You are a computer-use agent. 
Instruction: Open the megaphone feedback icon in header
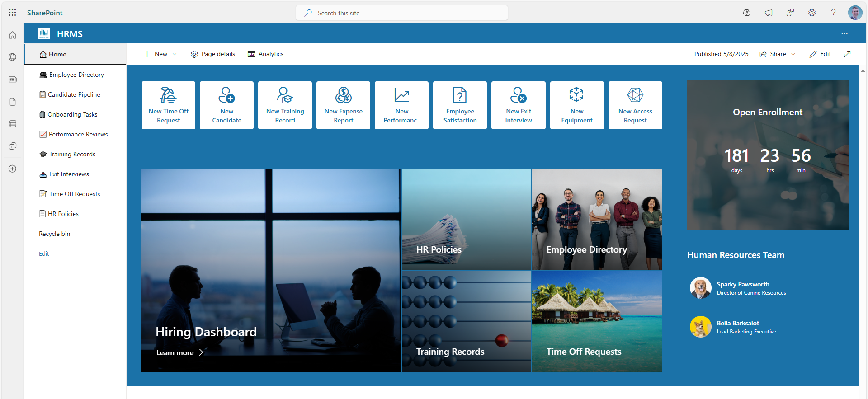pos(769,13)
